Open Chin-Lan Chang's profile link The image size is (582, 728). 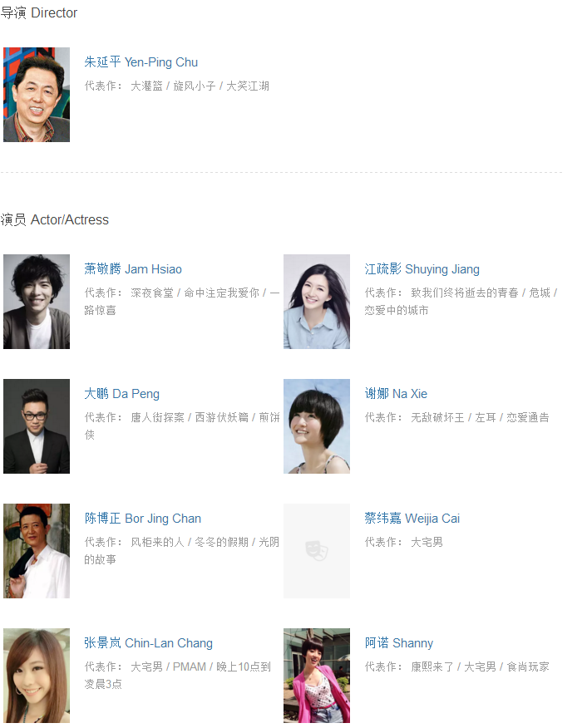pyautogui.click(x=148, y=643)
